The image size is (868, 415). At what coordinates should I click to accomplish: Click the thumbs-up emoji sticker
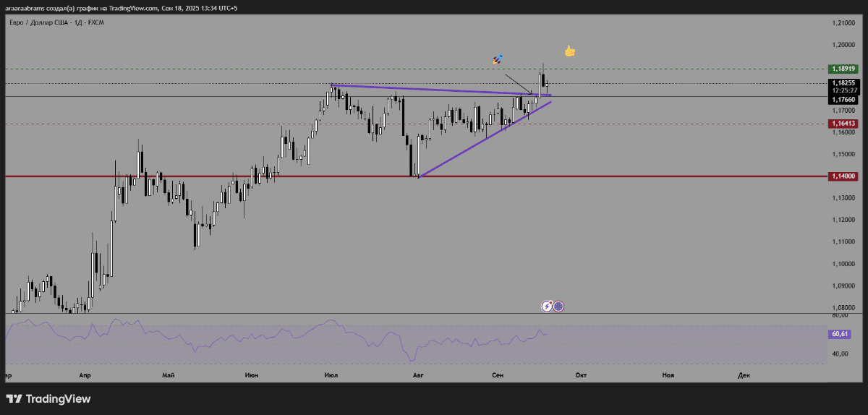point(569,51)
